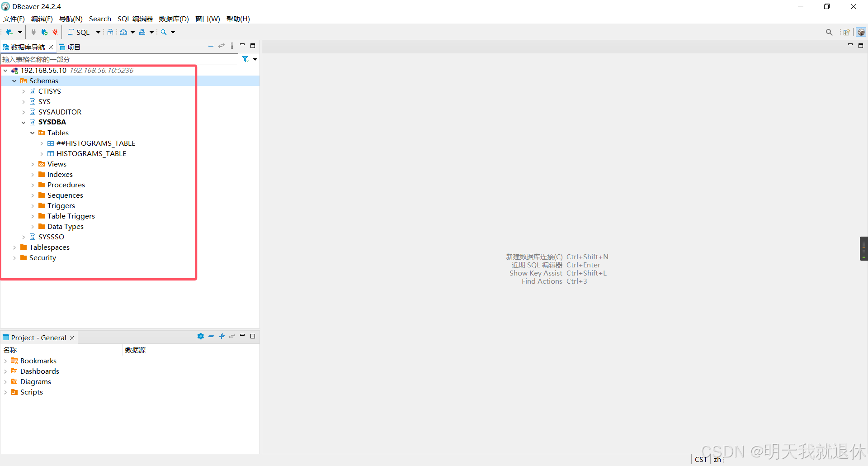Expand the SYSAUDITOR schema
The width and height of the screenshot is (868, 466).
pos(24,112)
